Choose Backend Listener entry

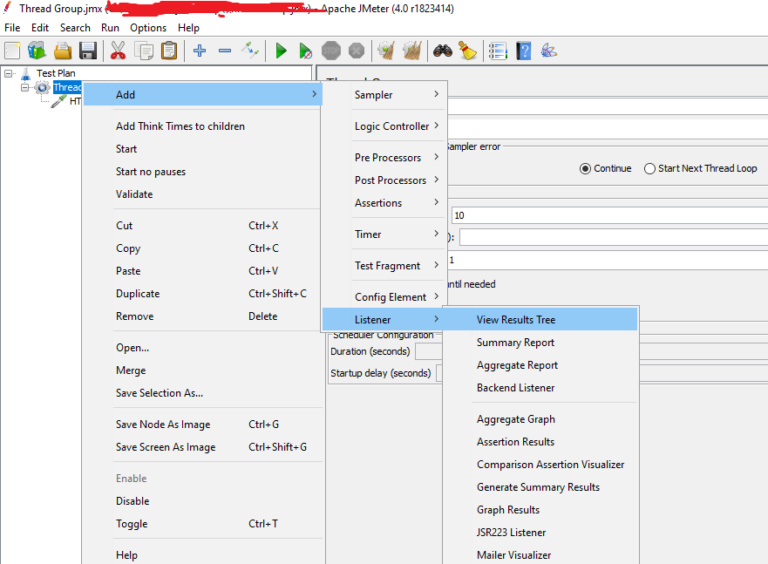[541, 387]
